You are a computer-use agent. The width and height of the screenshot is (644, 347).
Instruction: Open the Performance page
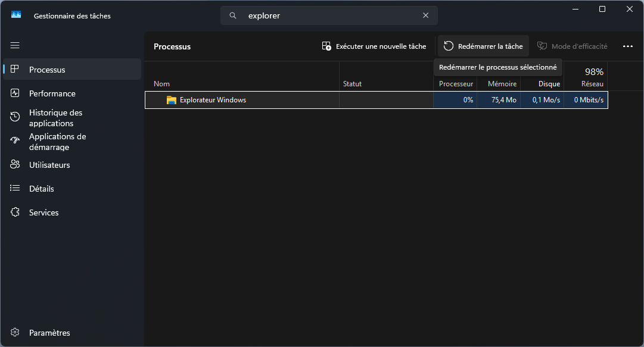[x=52, y=93]
